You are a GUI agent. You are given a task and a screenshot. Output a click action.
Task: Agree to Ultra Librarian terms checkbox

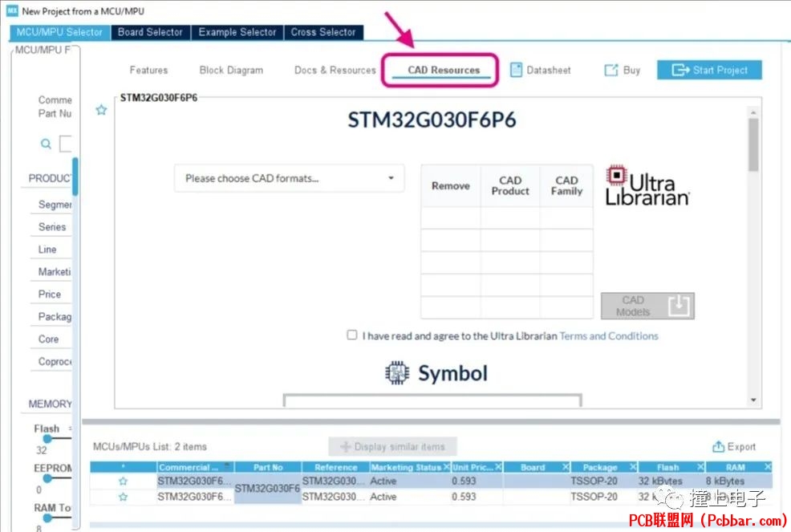click(352, 335)
